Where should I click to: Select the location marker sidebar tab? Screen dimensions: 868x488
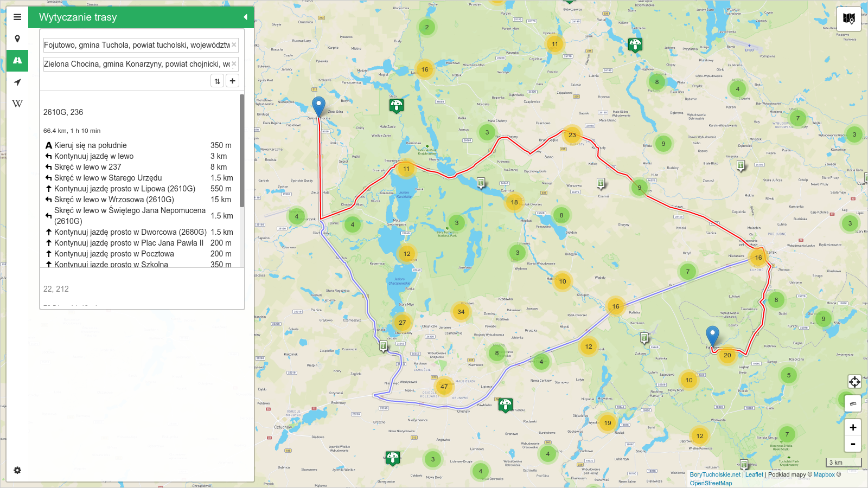pos(17,39)
